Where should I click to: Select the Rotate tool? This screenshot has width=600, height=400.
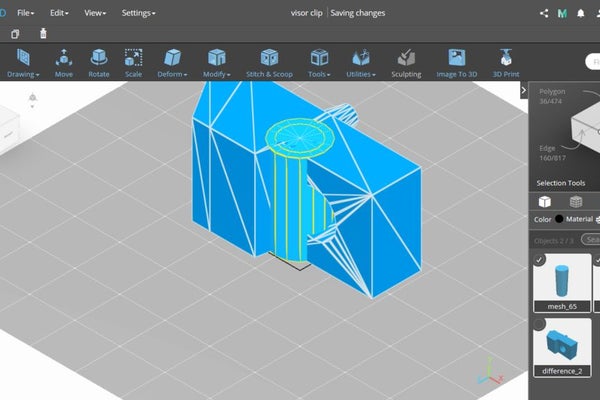(x=99, y=63)
